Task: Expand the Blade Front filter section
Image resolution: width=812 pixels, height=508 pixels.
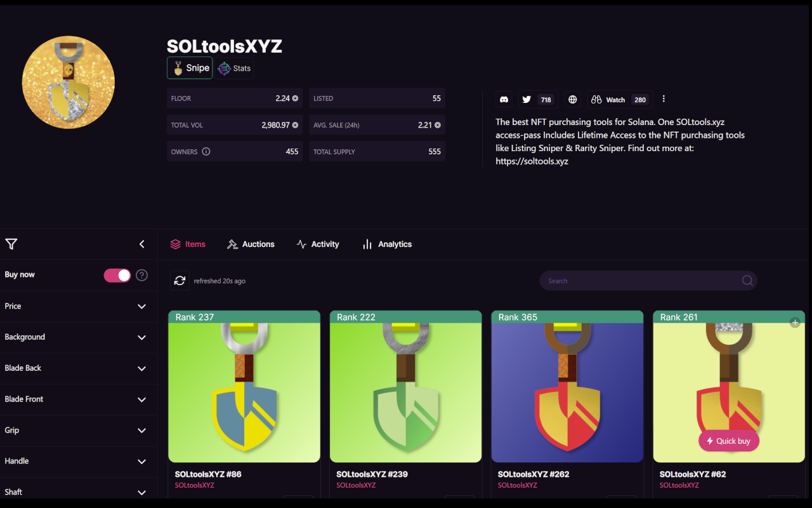Action: click(x=141, y=399)
